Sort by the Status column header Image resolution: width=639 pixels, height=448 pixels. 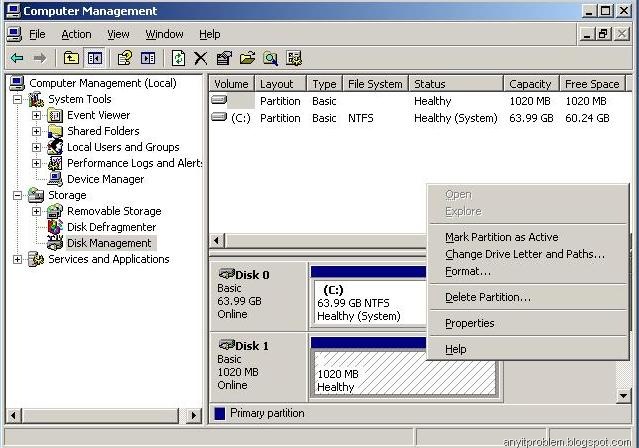[x=456, y=84]
